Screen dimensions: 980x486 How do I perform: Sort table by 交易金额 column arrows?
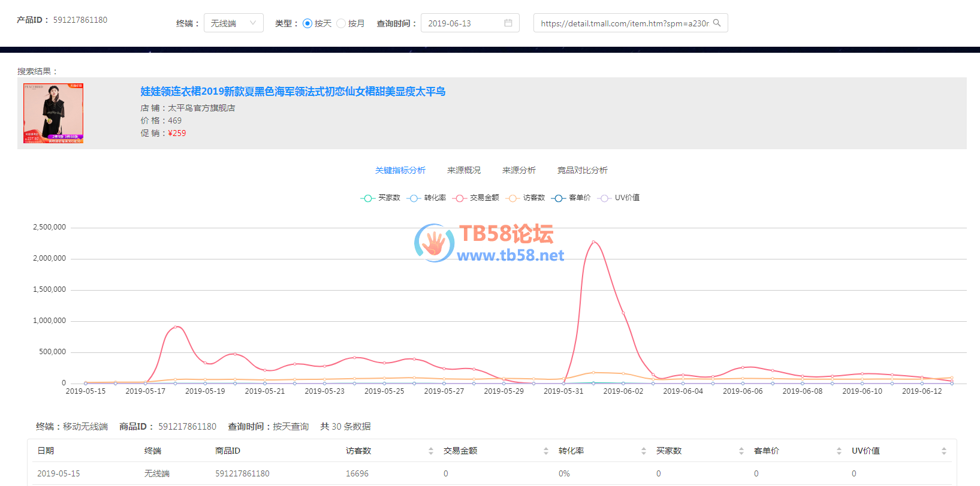[x=546, y=451]
